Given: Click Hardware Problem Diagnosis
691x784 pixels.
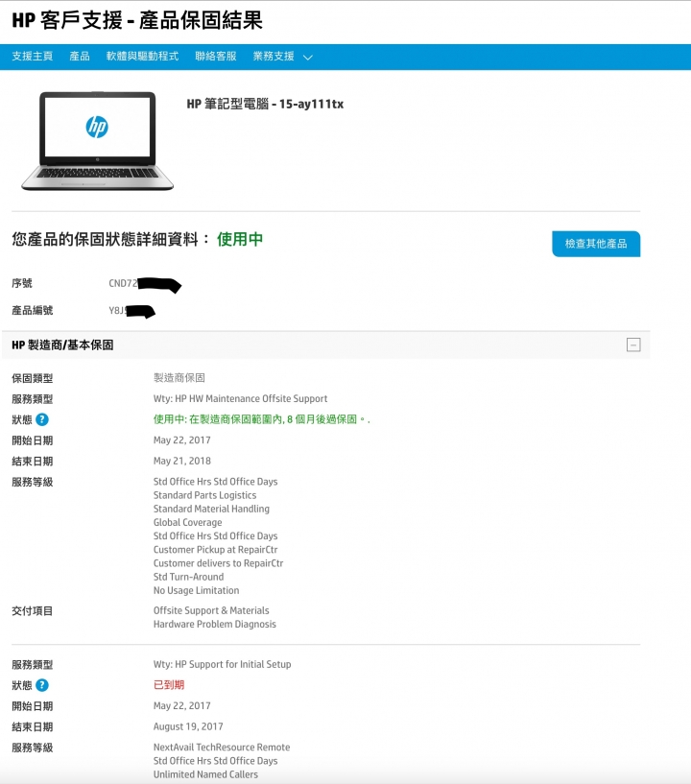Looking at the screenshot, I should point(215,624).
